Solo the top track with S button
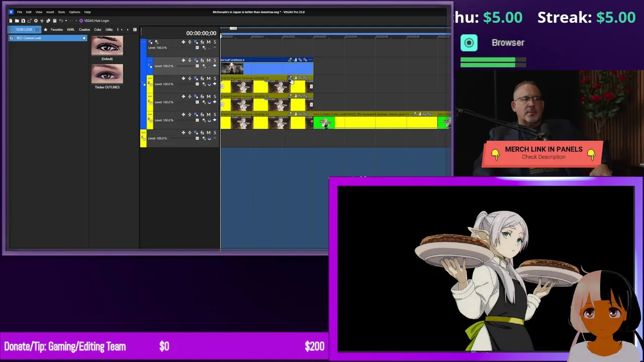 (215, 42)
